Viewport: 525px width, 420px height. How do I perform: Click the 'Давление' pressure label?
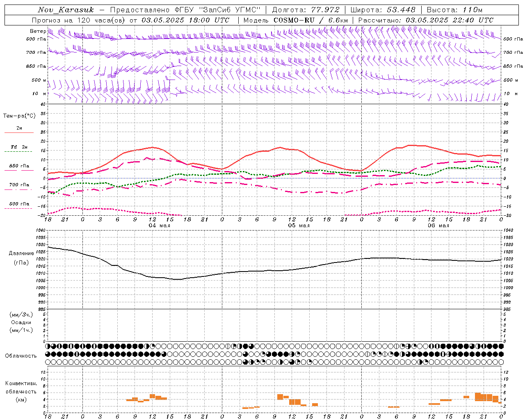tap(21, 253)
